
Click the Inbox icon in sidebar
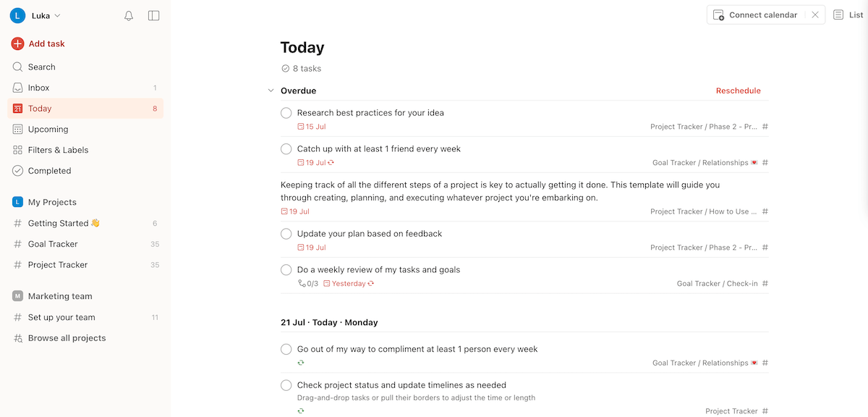click(x=16, y=87)
